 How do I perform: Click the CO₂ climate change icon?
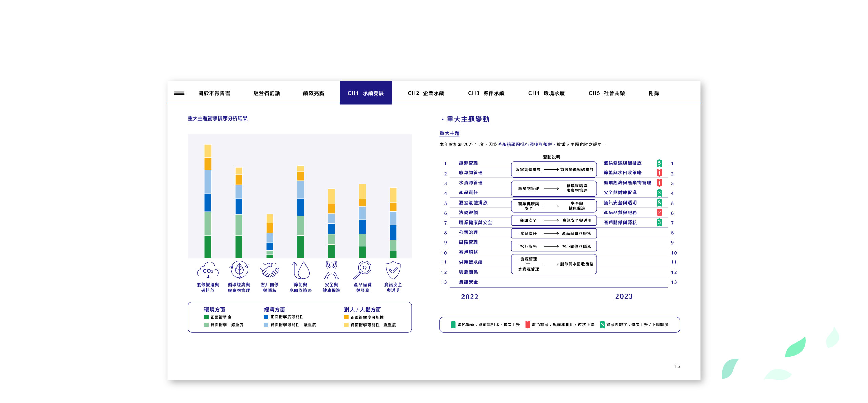(x=208, y=270)
